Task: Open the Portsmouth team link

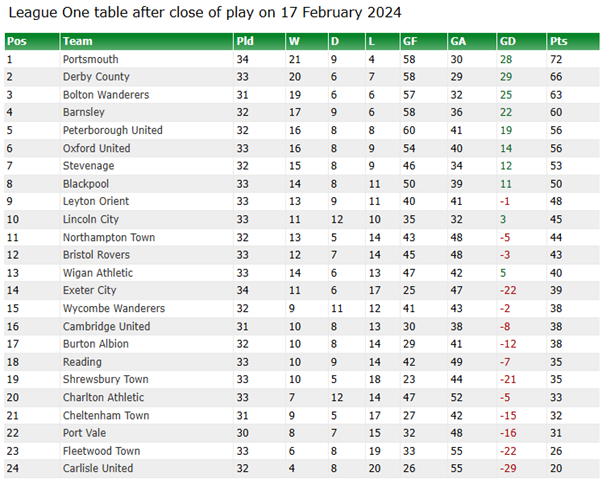Action: [x=90, y=59]
